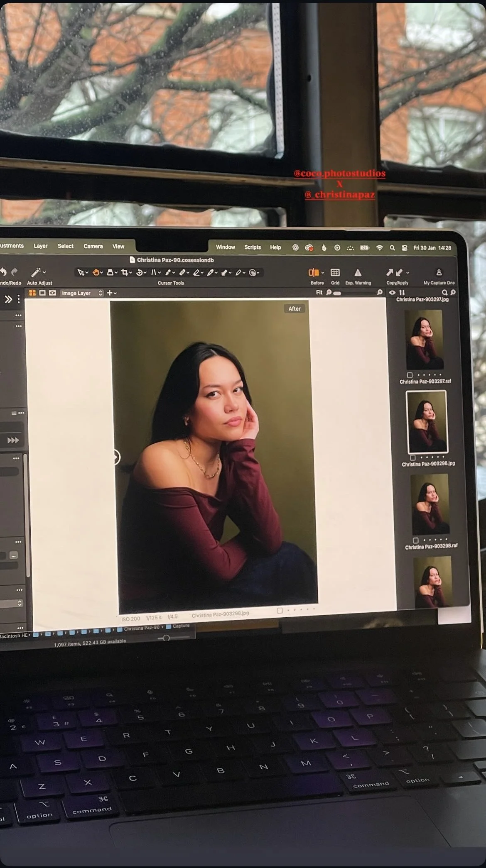Open the Window menu
This screenshot has height=868, width=486.
click(226, 247)
